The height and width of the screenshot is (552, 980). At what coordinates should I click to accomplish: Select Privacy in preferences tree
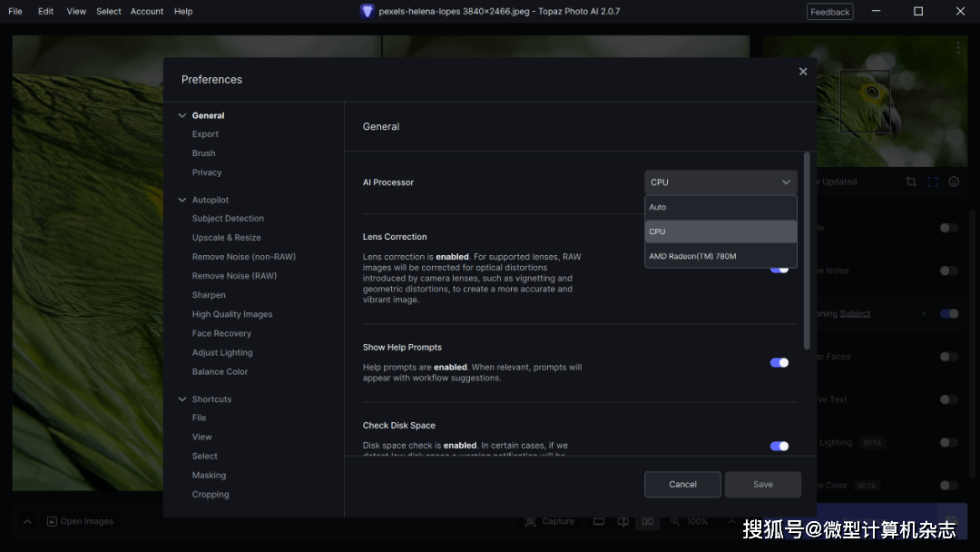click(x=207, y=172)
